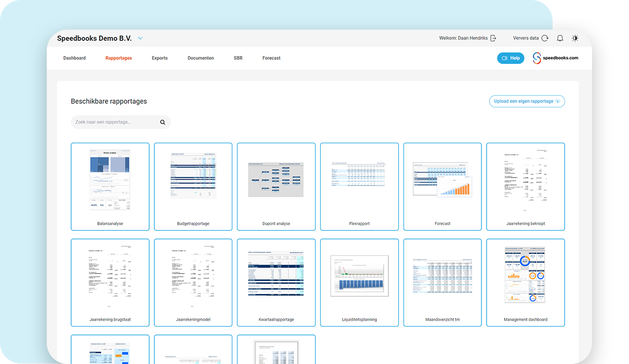Expand the Speedbooks Demo B.V. company dropdown

click(140, 38)
